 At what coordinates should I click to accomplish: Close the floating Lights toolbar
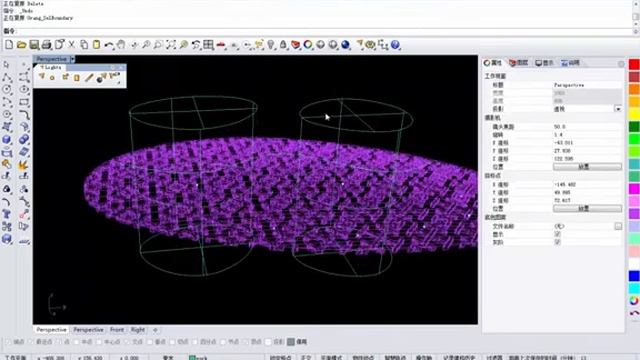click(121, 67)
